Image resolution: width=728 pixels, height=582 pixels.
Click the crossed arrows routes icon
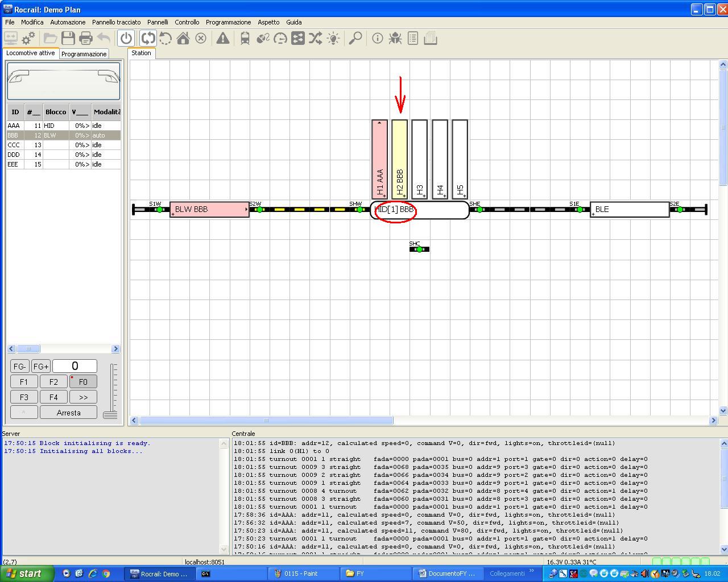tap(316, 39)
